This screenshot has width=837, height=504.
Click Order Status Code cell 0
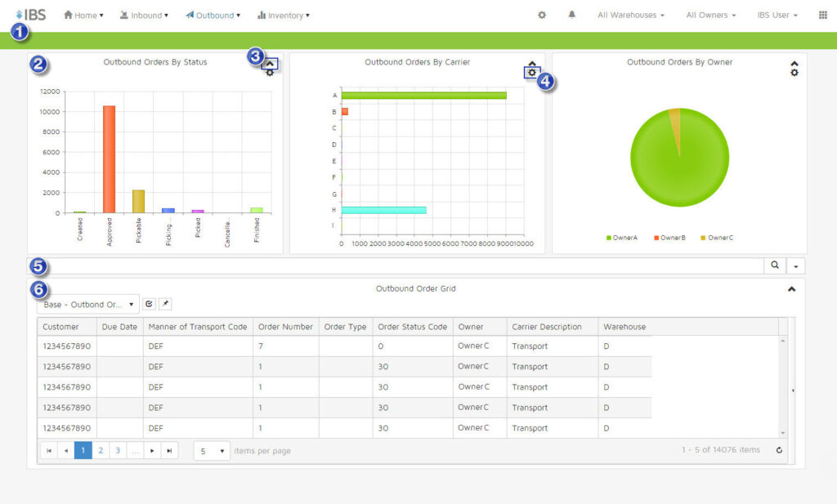[413, 346]
